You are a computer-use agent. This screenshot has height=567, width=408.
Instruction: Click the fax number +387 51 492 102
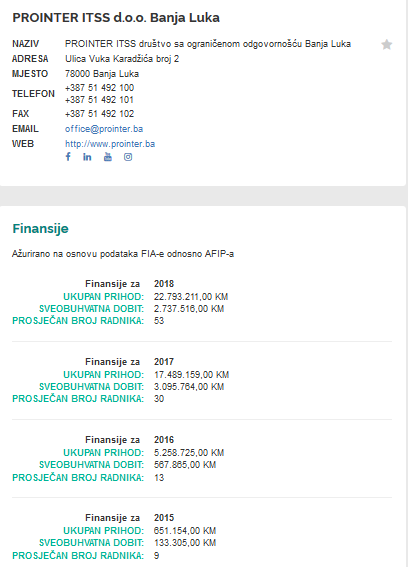click(x=99, y=114)
